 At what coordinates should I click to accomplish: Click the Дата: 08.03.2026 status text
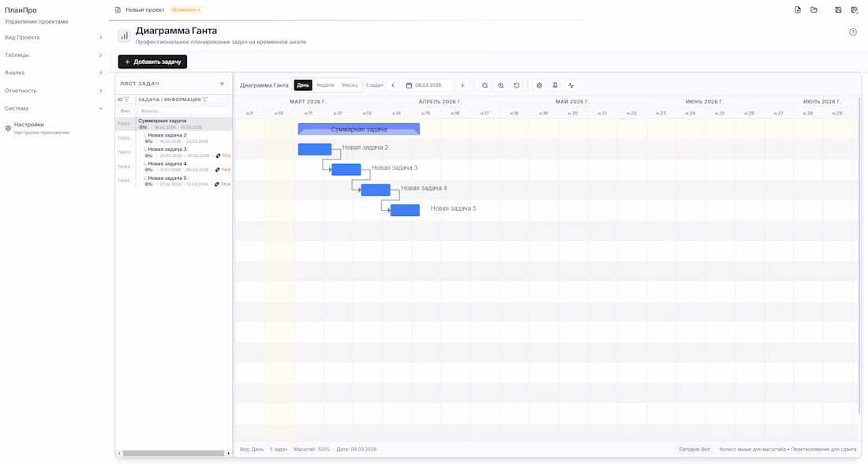[357, 449]
